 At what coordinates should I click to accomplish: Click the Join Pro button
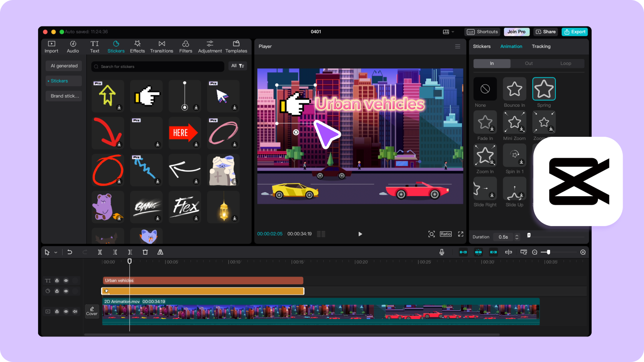point(517,32)
